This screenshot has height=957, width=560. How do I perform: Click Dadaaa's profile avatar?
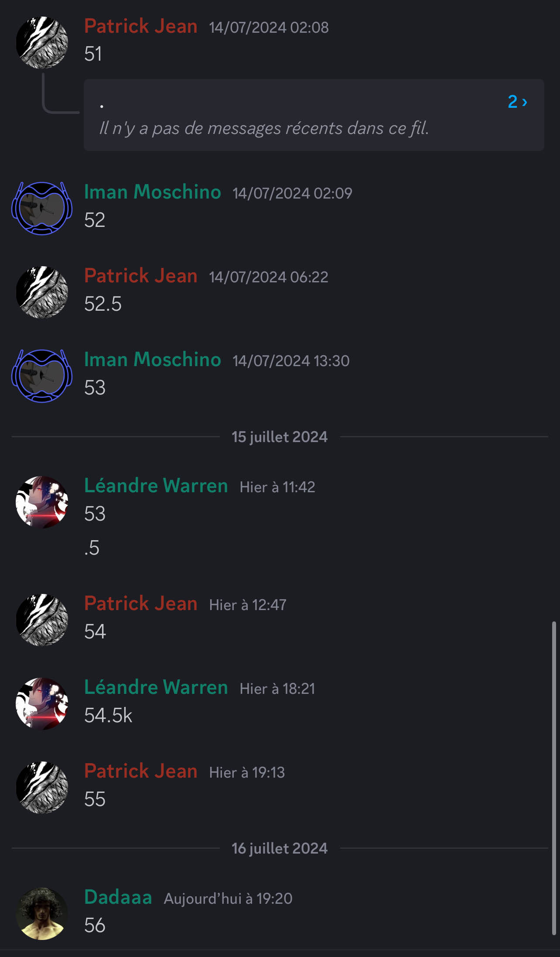(42, 913)
